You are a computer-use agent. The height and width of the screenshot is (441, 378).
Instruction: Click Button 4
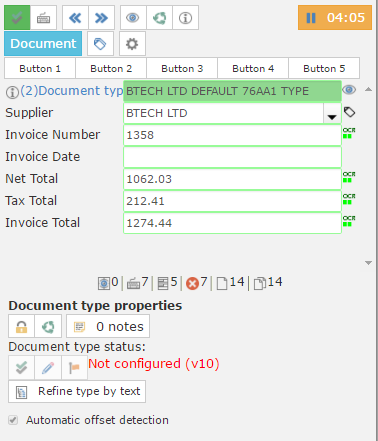pos(253,68)
